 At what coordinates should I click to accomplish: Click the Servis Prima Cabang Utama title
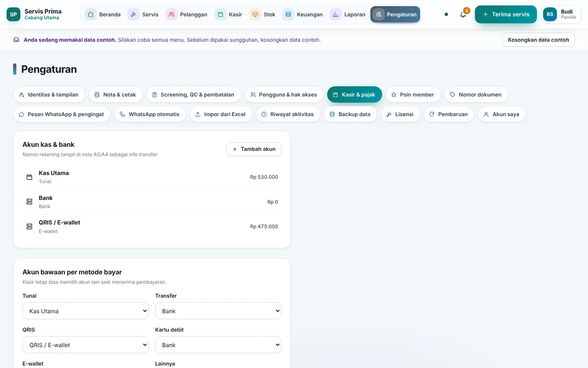tap(43, 14)
